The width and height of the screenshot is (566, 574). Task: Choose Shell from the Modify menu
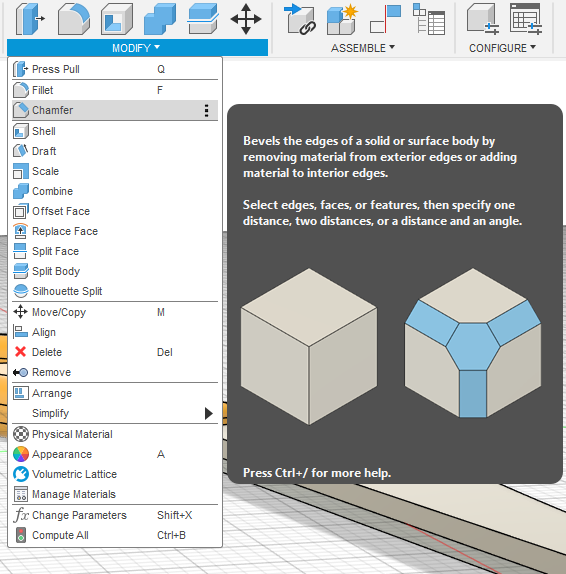tap(115, 131)
